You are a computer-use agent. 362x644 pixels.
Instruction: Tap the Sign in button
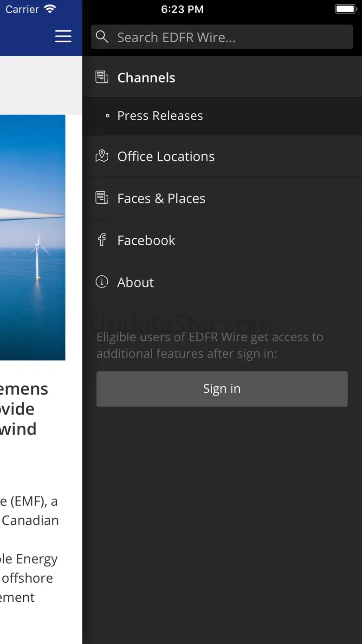(x=222, y=389)
